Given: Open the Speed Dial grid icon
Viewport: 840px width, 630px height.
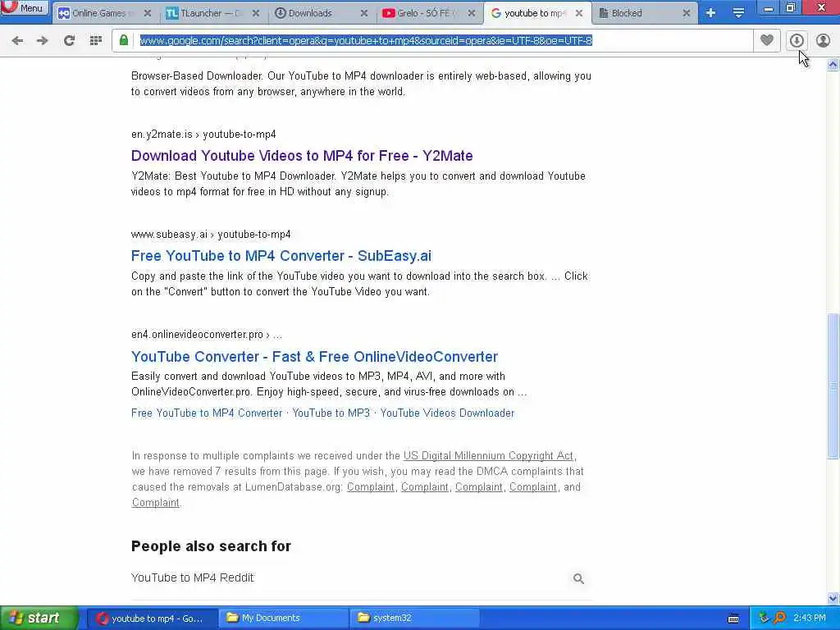Looking at the screenshot, I should tap(95, 40).
